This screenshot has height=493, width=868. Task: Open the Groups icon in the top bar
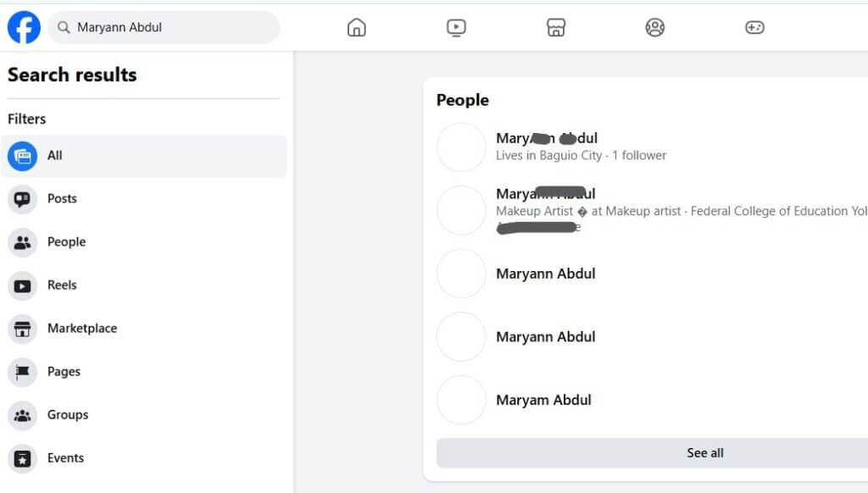point(654,28)
